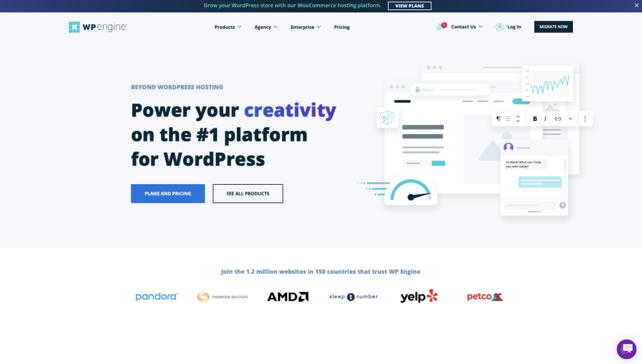
Task: Open the chat bubble widget
Action: pyautogui.click(x=626, y=349)
